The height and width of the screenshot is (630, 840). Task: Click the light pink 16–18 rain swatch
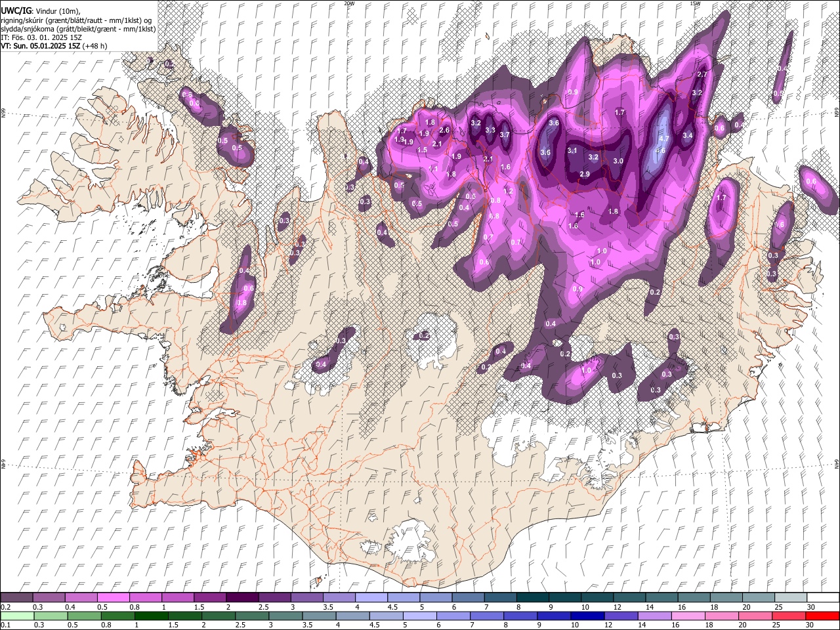click(688, 616)
